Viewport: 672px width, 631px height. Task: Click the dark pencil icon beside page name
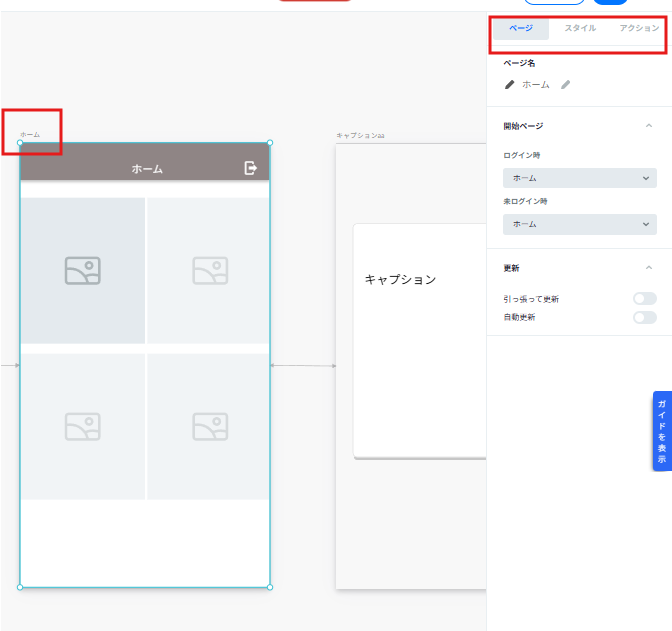pyautogui.click(x=510, y=84)
